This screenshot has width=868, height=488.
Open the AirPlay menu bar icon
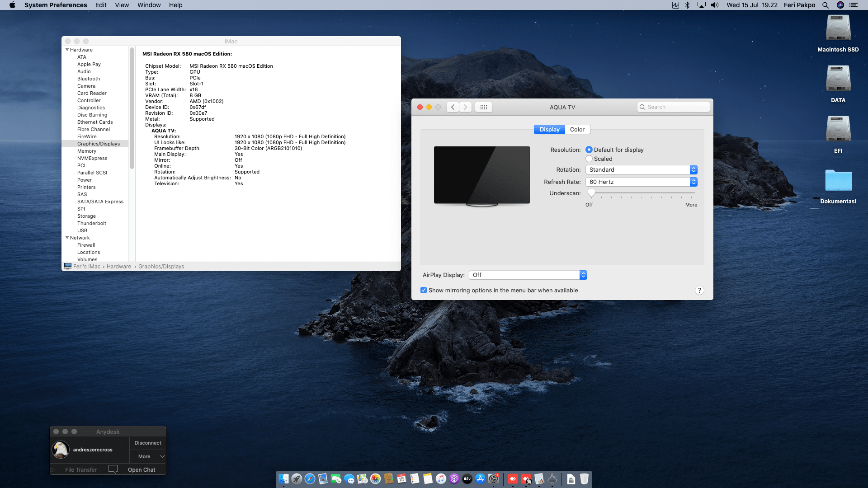click(702, 5)
